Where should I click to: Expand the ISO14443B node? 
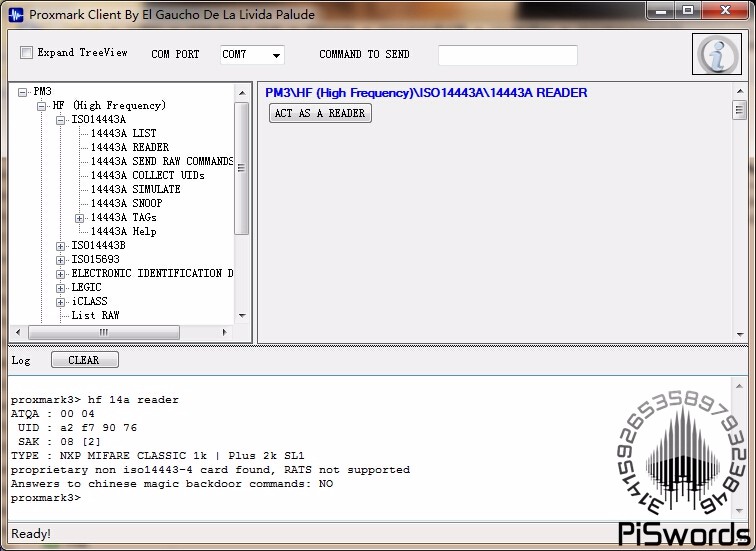pos(60,246)
